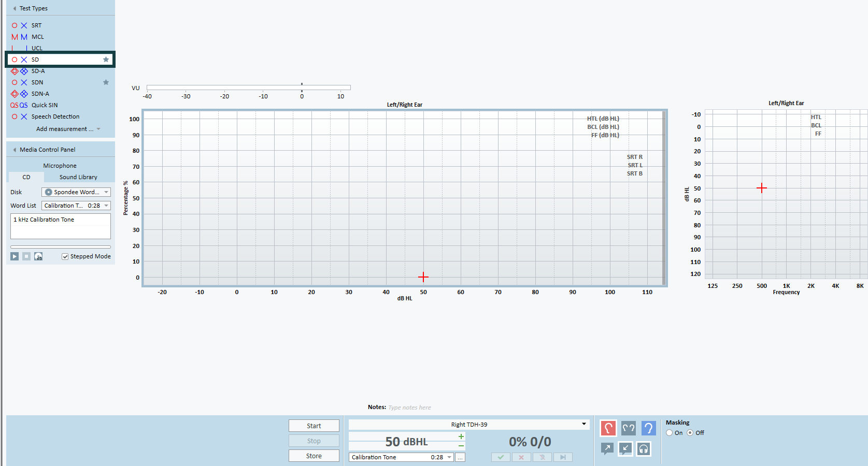
Task: Open the Disk Spondee Word dropdown
Action: click(106, 192)
